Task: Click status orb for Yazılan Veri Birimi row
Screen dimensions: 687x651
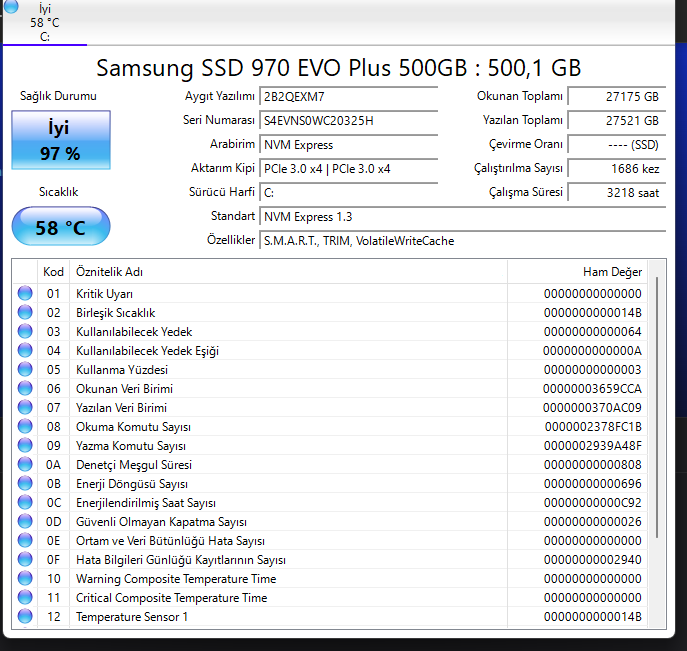Action: click(x=25, y=407)
